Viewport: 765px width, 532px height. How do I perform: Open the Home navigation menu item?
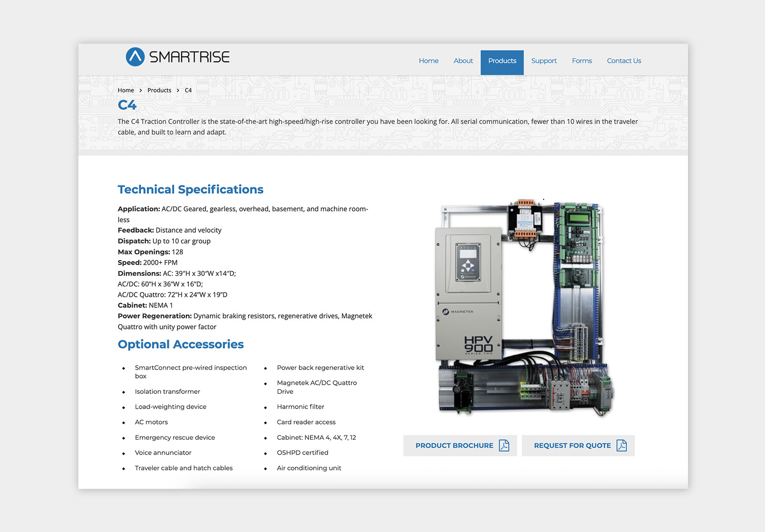click(428, 61)
